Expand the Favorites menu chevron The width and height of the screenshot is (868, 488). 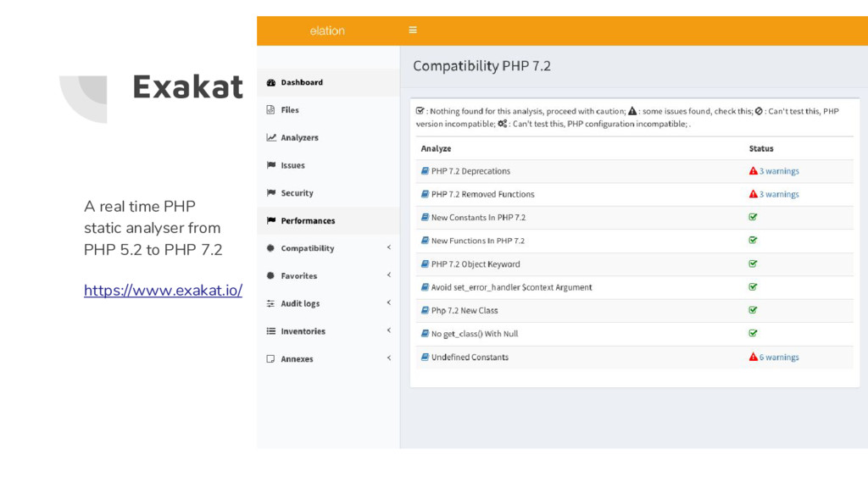[388, 275]
